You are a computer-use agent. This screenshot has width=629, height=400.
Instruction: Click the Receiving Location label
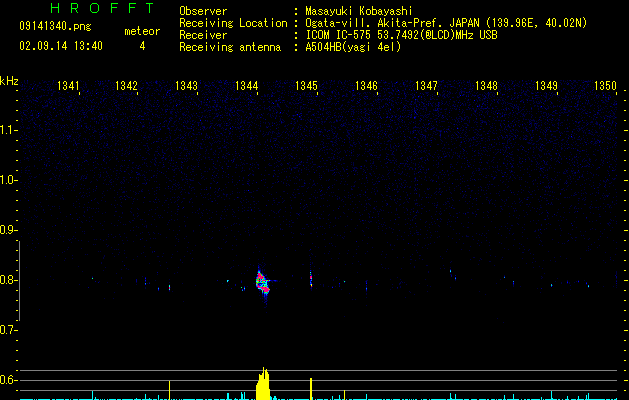(233, 23)
